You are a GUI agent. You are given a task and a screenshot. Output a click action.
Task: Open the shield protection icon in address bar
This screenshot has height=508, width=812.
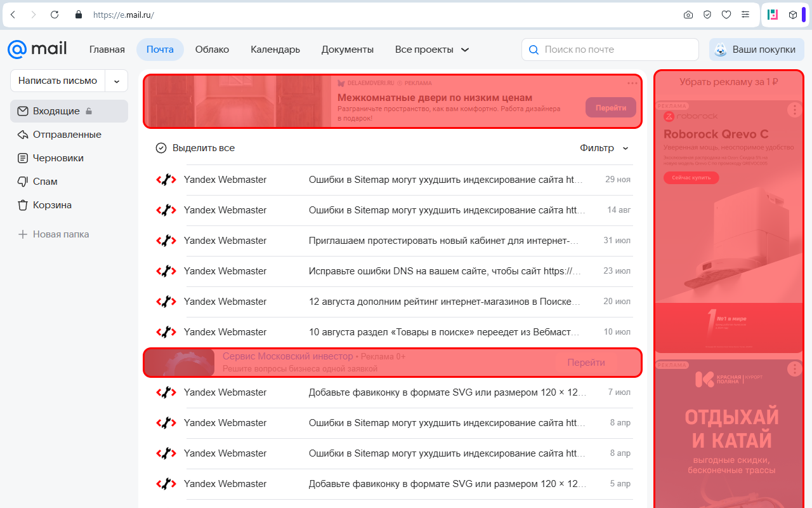(707, 15)
